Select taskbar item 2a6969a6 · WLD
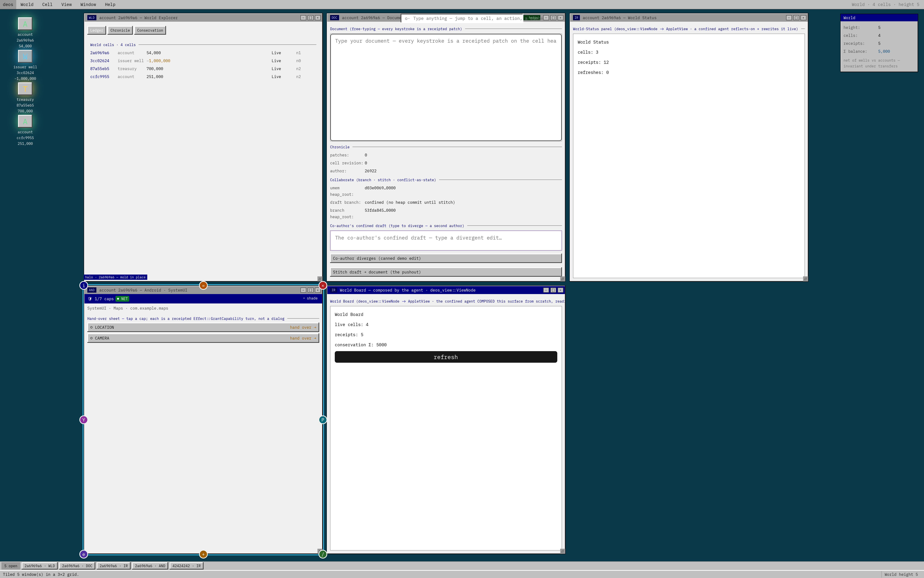 pos(40,566)
